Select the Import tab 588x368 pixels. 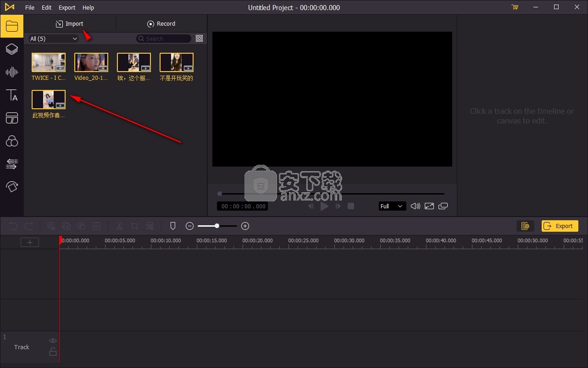point(70,23)
